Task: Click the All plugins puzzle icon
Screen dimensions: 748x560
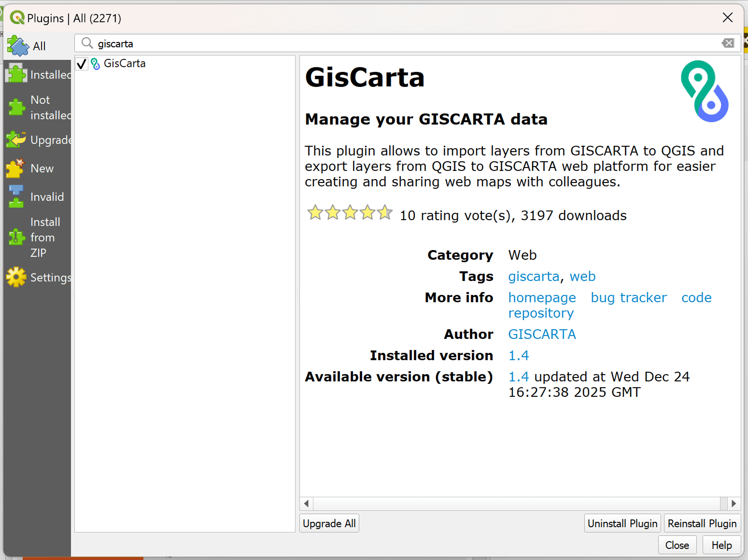Action: tap(18, 46)
